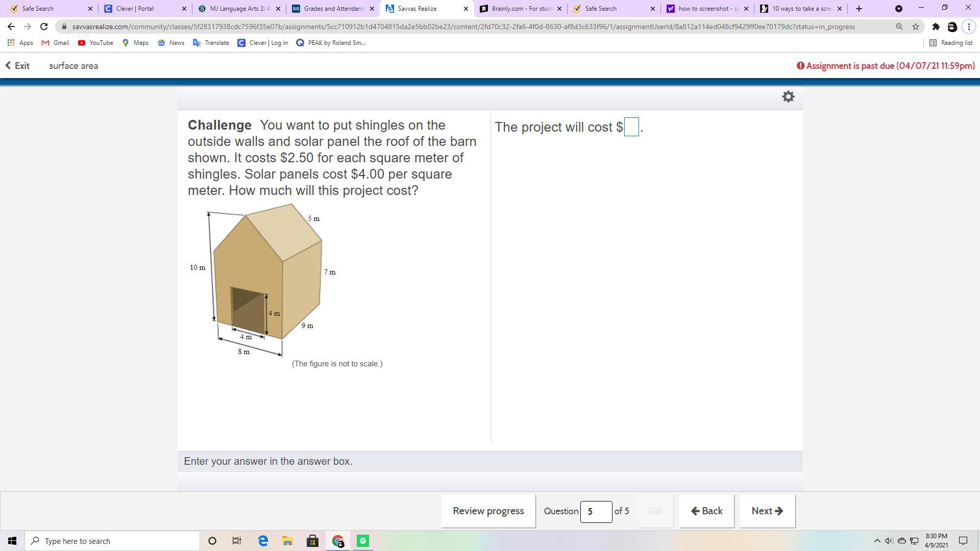Click the question number field
The image size is (980, 551).
[596, 511]
